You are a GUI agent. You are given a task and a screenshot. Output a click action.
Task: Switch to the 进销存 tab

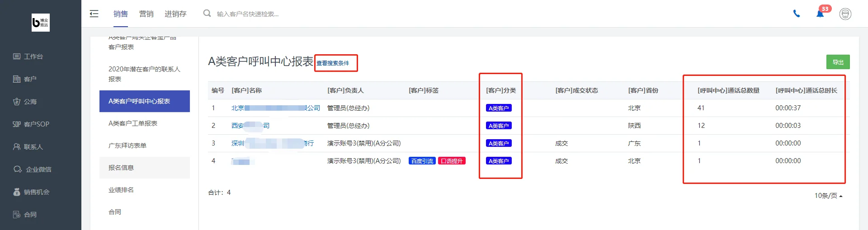coord(175,14)
